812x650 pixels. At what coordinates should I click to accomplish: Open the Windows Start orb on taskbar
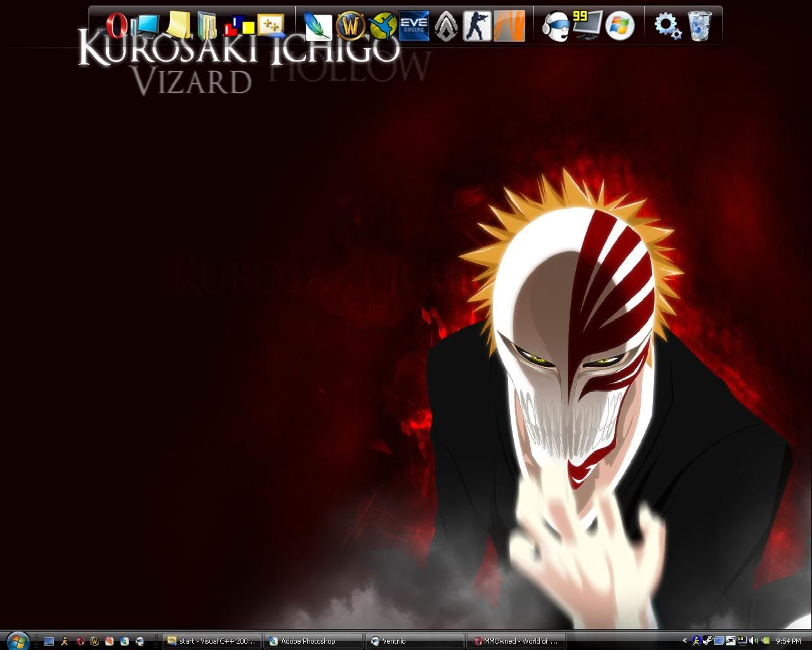[x=18, y=641]
